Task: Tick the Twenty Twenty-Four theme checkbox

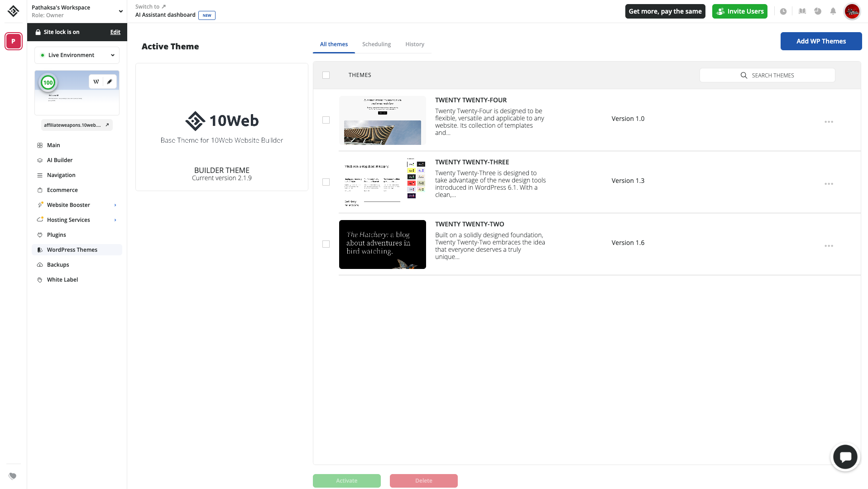Action: 326,120
